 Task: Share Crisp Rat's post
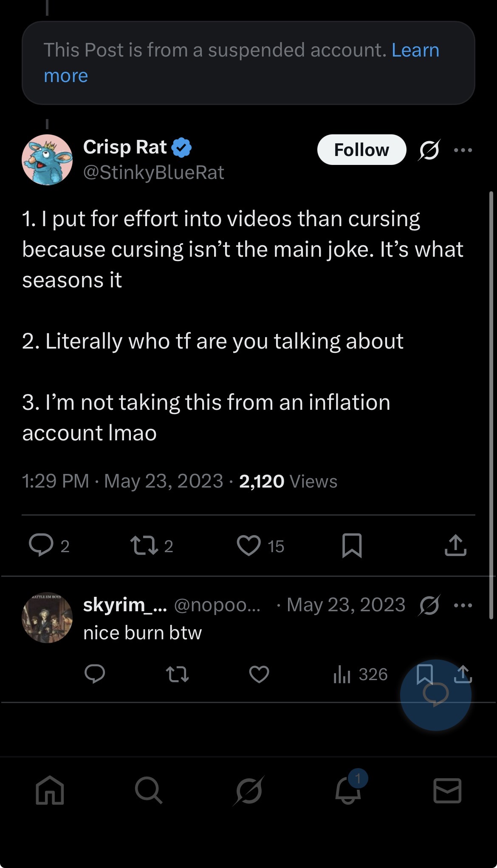(455, 545)
